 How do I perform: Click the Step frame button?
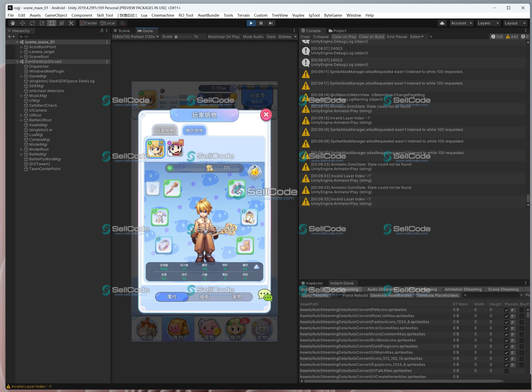[270, 23]
